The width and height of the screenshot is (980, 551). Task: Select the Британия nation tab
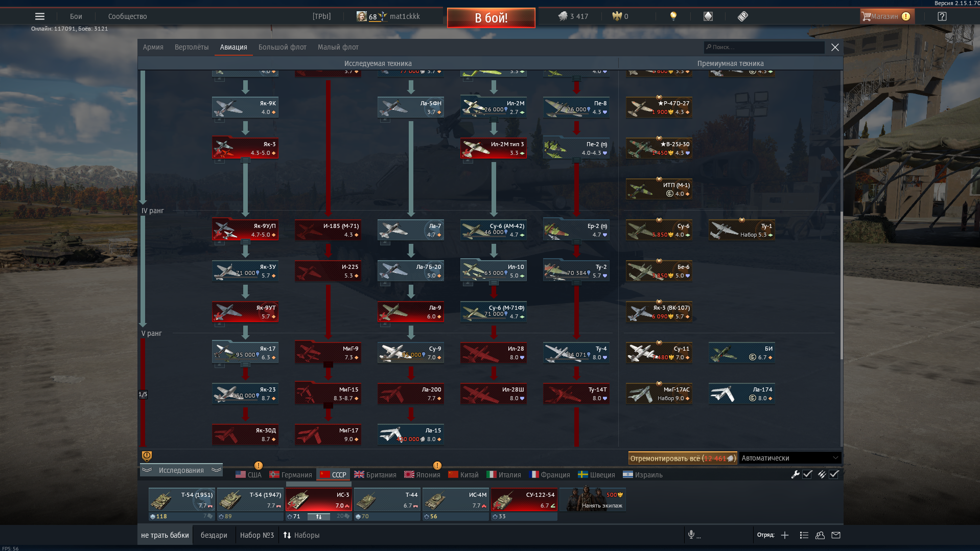tap(375, 474)
